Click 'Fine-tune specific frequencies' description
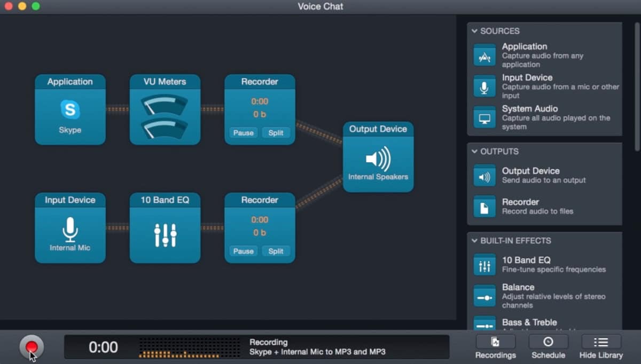Screen dimensions: 641x364 pyautogui.click(x=554, y=270)
